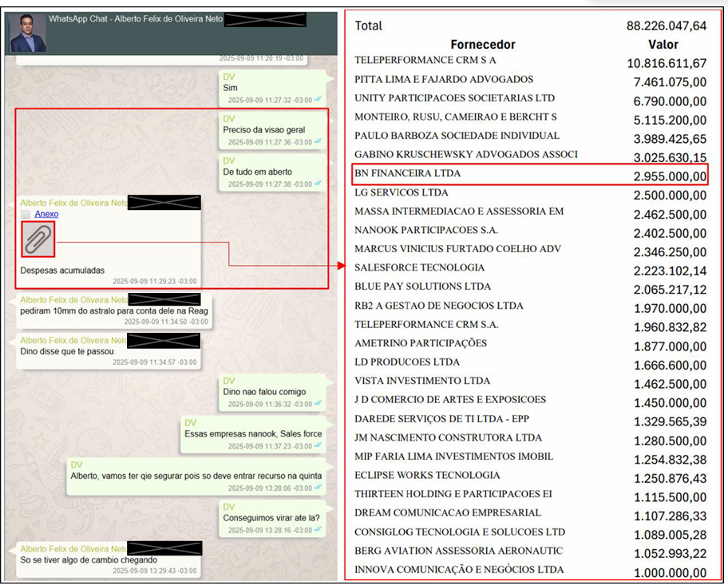
Task: Select THIRTEEN HOLDING E PARTICIPACOES EI row
Action: [530, 495]
